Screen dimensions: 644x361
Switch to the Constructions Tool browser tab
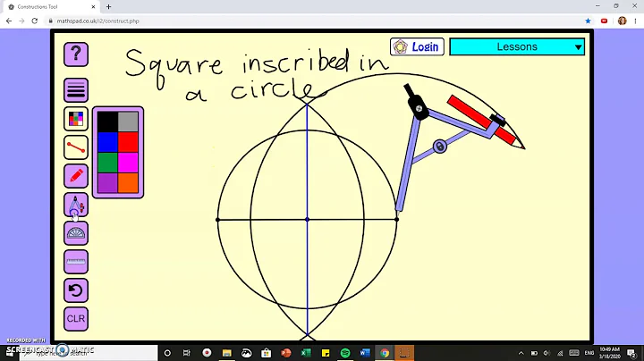click(53, 7)
